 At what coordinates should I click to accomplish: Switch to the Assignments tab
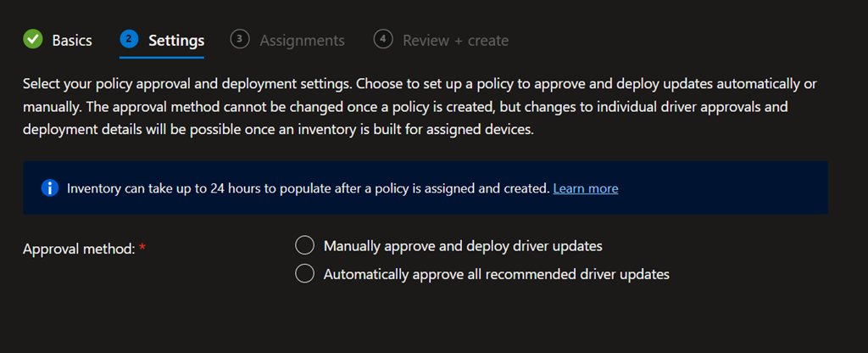pos(302,40)
